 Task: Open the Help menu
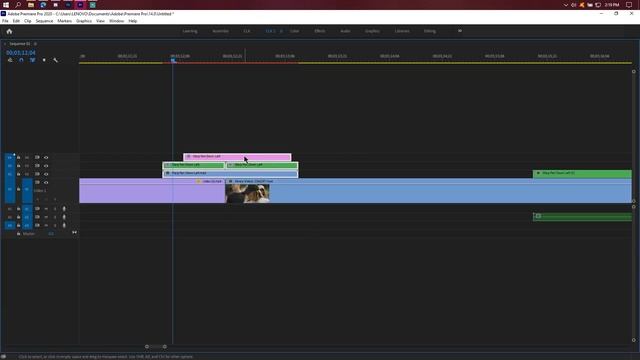(x=133, y=21)
